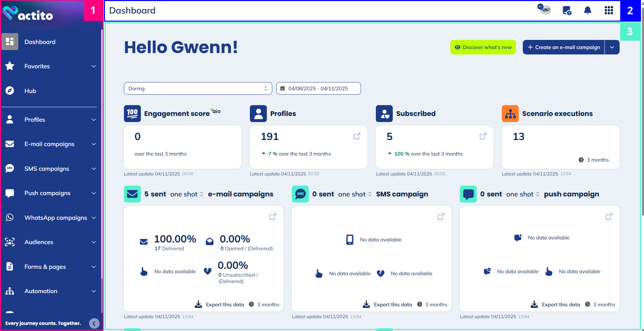Toggle one shot type for SMS campaign
Image resolution: width=644 pixels, height=331 pixels.
pyautogui.click(x=355, y=194)
